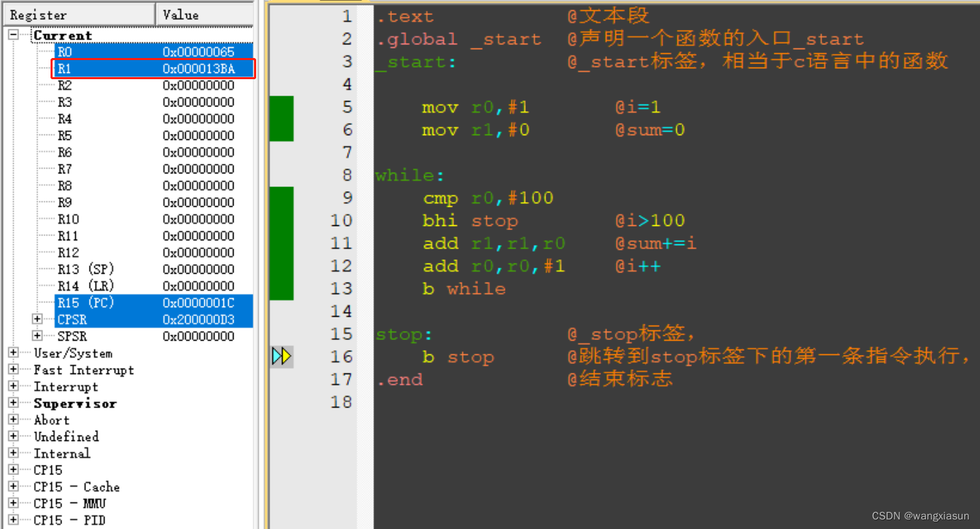Select the R0 register row
Image resolution: width=980 pixels, height=529 pixels.
154,52
